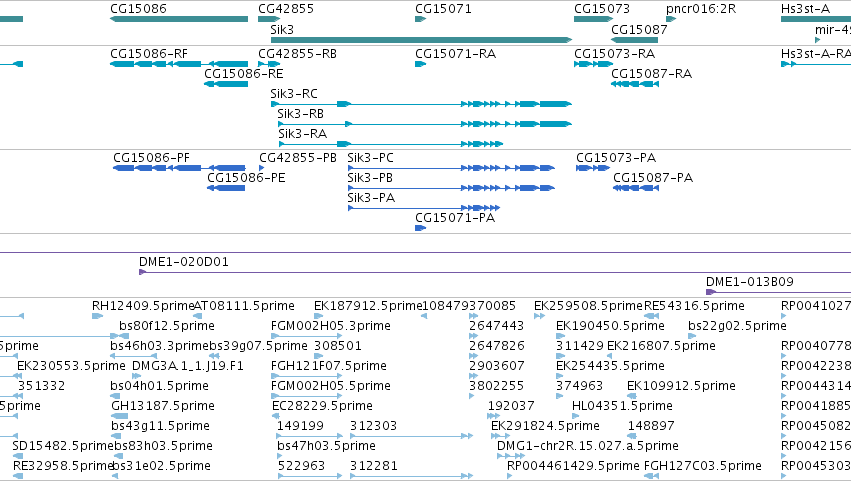The image size is (851, 481).
Task: Click the long Sik3 gene bar
Action: [421, 40]
